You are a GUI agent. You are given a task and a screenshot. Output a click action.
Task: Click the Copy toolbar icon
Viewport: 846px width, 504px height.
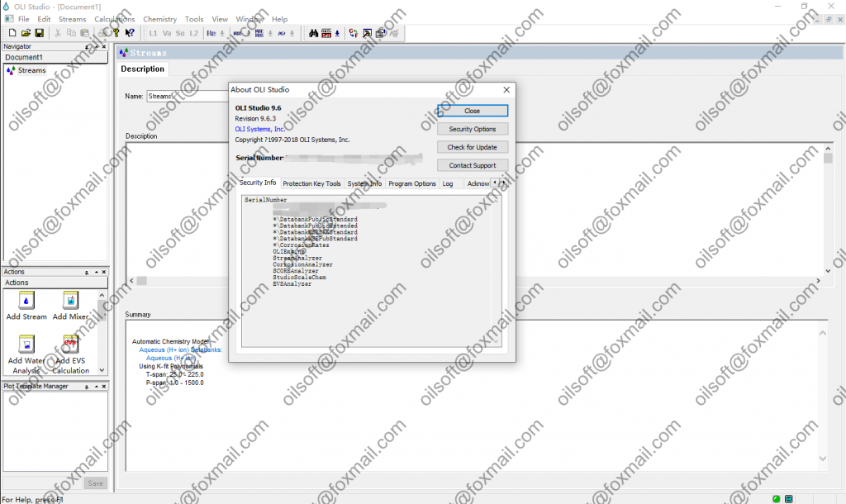(x=71, y=33)
